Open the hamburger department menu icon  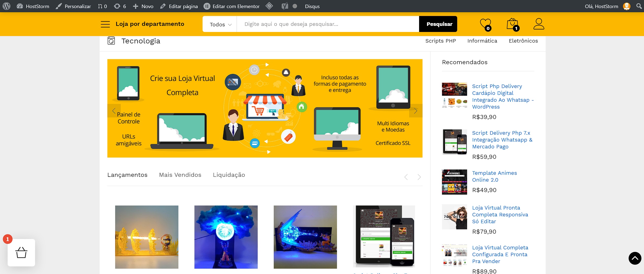pyautogui.click(x=105, y=24)
